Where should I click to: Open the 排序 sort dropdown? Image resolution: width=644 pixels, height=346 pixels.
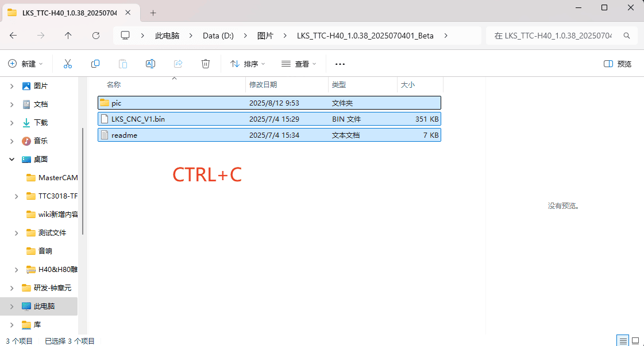pyautogui.click(x=248, y=64)
